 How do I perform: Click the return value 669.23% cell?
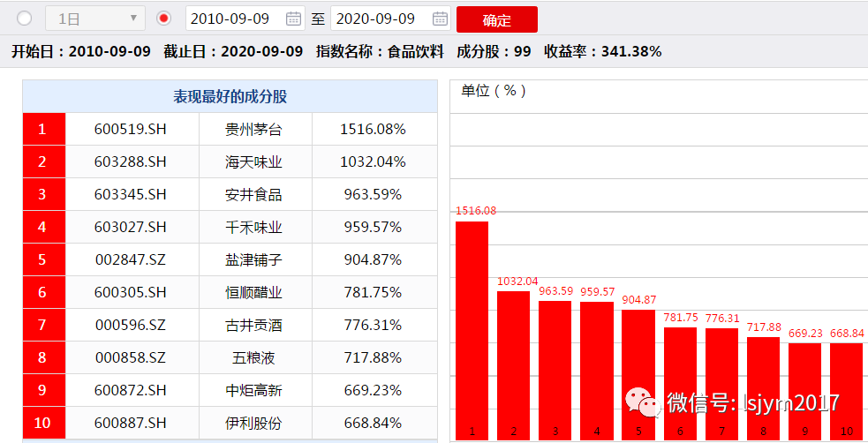(374, 390)
